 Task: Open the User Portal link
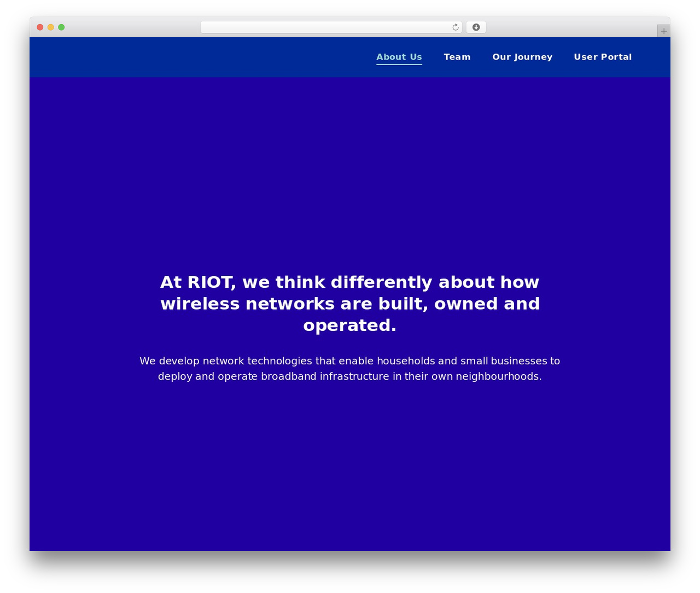[603, 57]
